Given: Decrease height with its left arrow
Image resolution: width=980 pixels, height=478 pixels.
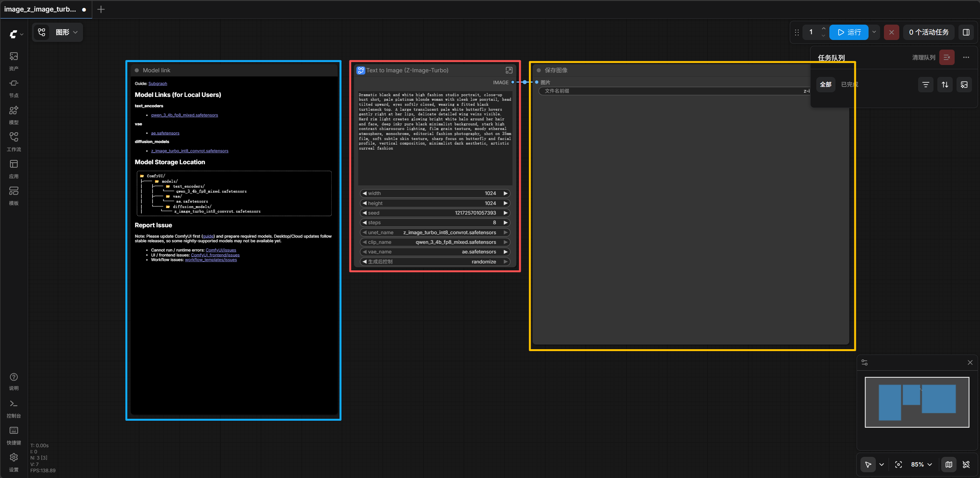Looking at the screenshot, I should click(364, 203).
